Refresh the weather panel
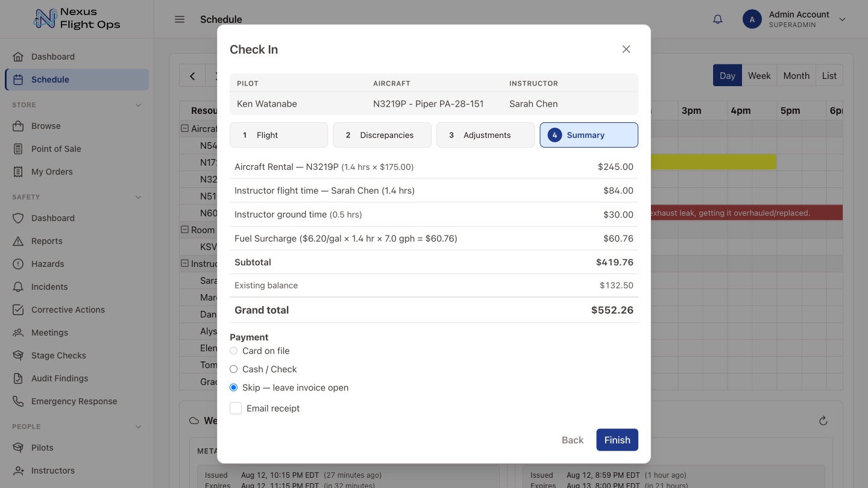 click(x=823, y=421)
